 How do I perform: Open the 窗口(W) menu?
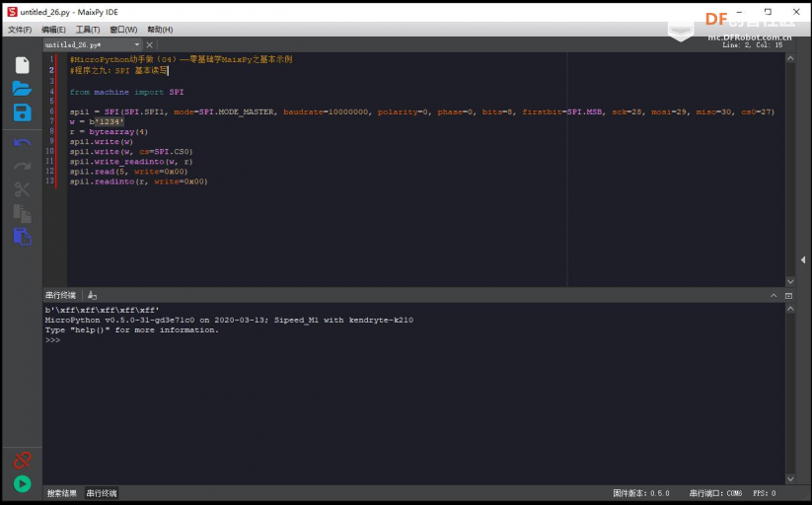pyautogui.click(x=123, y=30)
